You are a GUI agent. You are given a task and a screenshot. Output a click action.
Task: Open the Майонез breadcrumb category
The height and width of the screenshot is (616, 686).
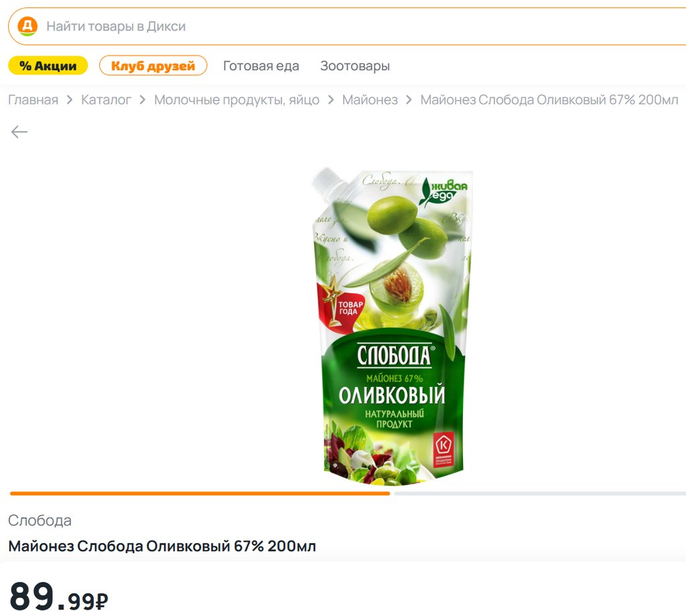coord(370,100)
